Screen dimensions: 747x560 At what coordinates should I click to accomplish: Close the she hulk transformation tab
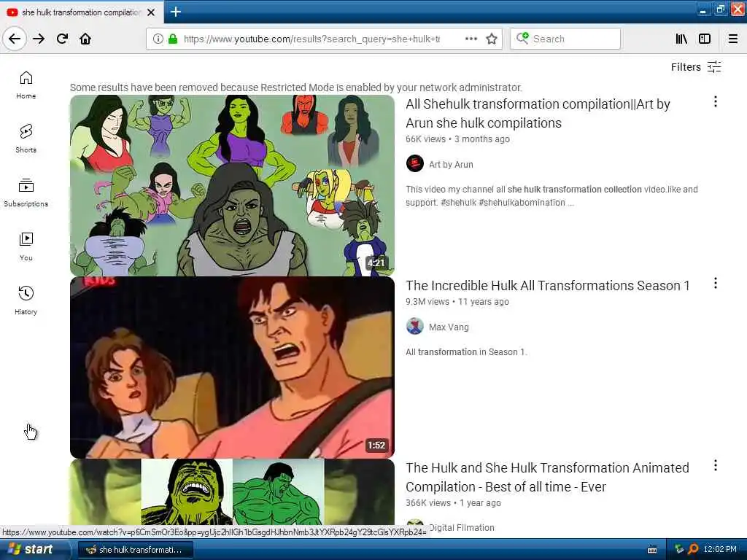click(x=151, y=12)
